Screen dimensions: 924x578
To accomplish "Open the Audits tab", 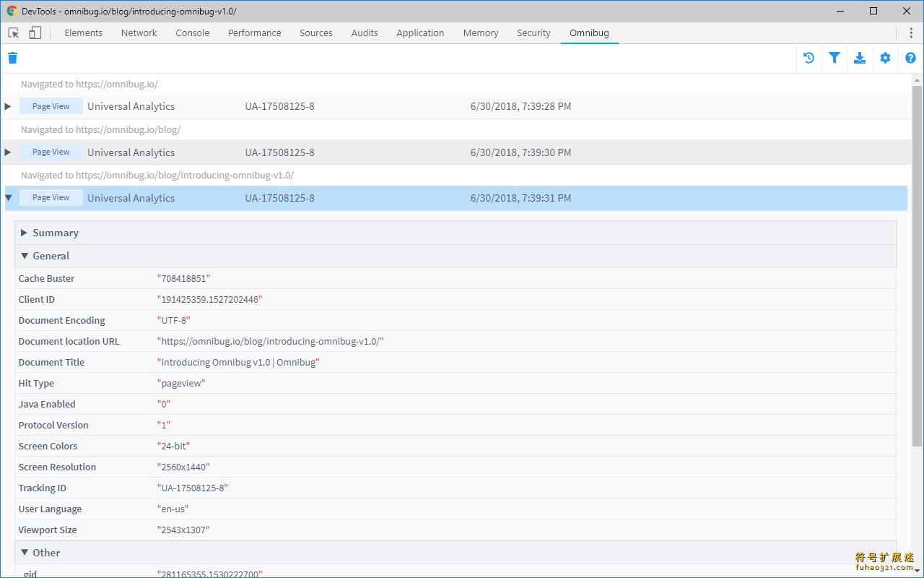I will click(365, 33).
